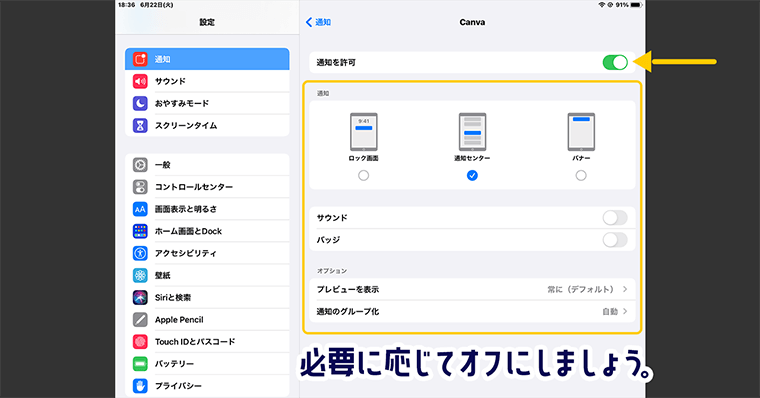Screen dimensions: 760x398
Task: Open the コントロールセンター switches icon
Action: [x=140, y=187]
